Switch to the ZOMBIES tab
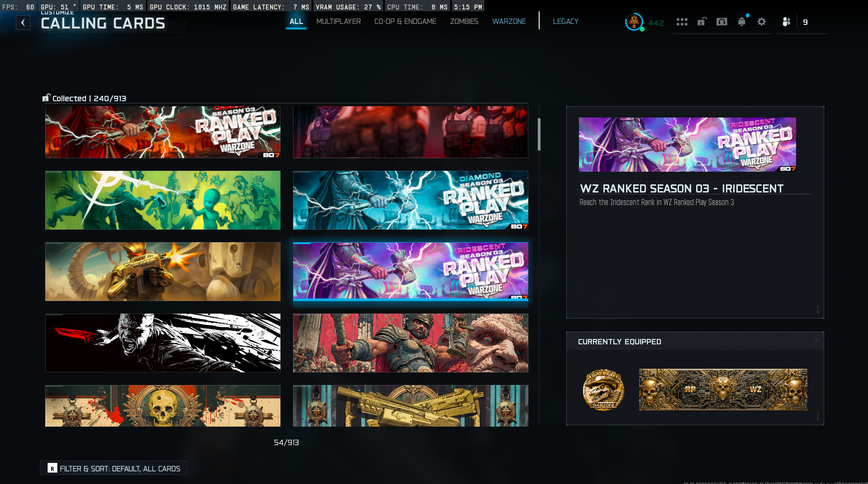The width and height of the screenshot is (868, 484). 464,21
